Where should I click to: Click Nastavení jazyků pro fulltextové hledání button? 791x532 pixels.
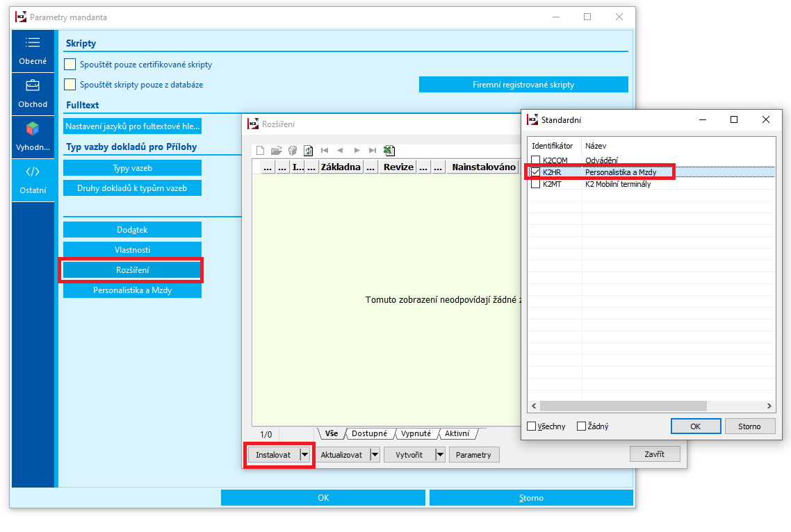pyautogui.click(x=132, y=126)
